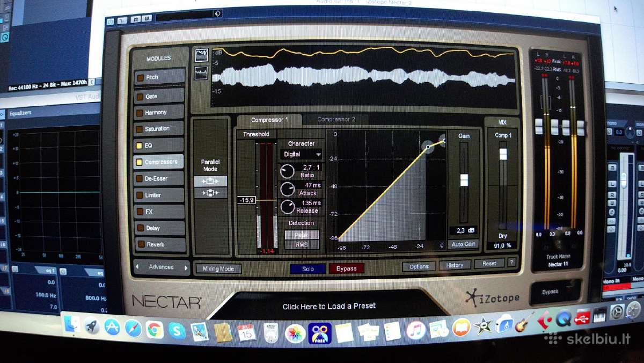Click the Comp 1 mix slider handle
The height and width of the screenshot is (363, 644).
click(503, 154)
